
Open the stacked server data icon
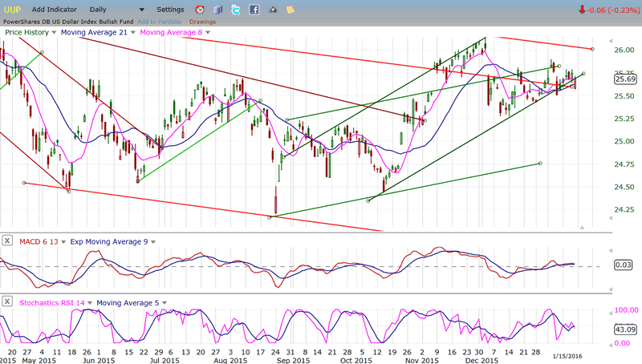pos(217,10)
